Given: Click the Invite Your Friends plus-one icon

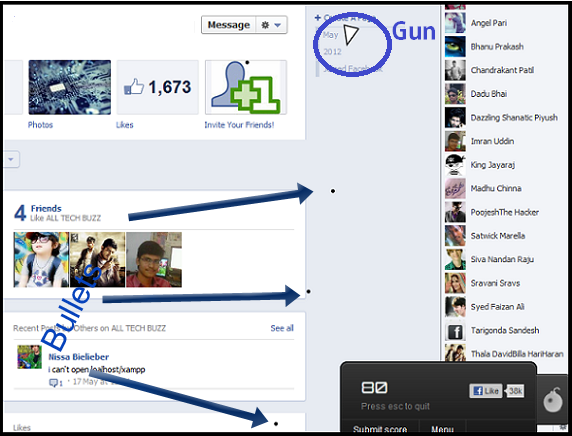Looking at the screenshot, I should (x=246, y=87).
